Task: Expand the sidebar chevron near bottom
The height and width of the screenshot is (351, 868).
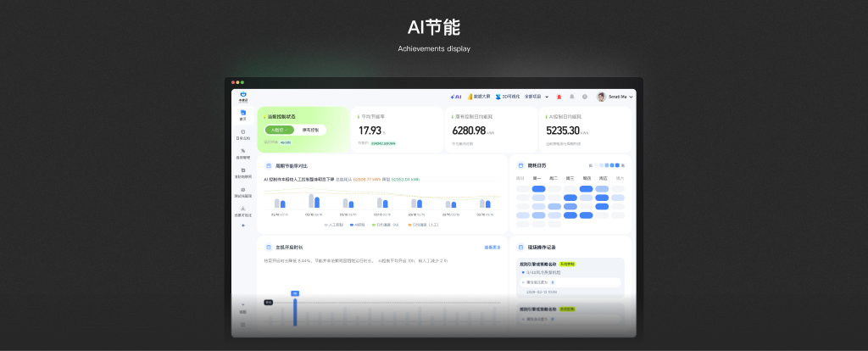Action: click(243, 305)
